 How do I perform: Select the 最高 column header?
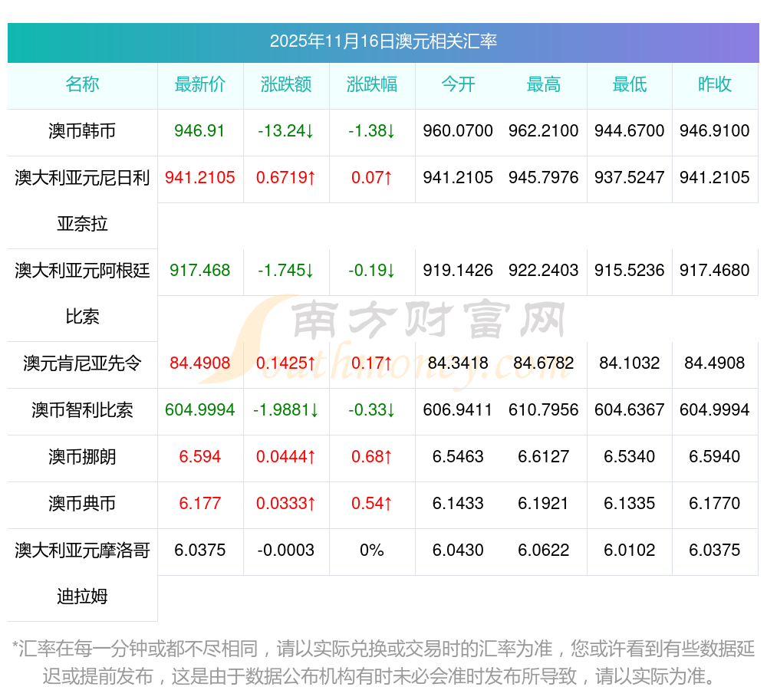coord(543,84)
